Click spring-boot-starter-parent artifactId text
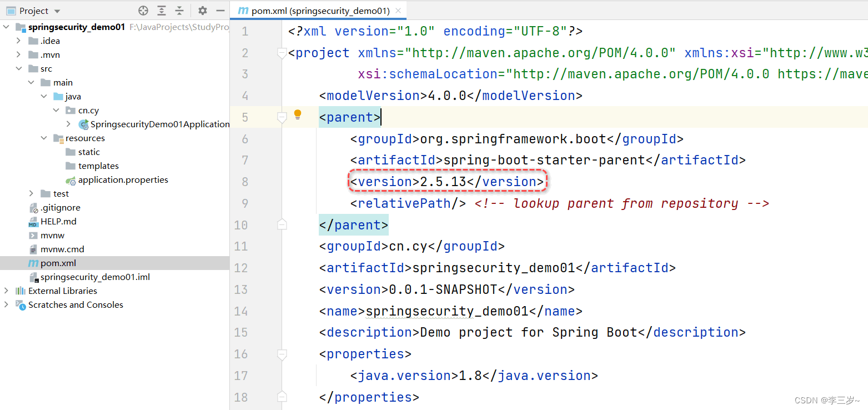The image size is (868, 410). 544,160
